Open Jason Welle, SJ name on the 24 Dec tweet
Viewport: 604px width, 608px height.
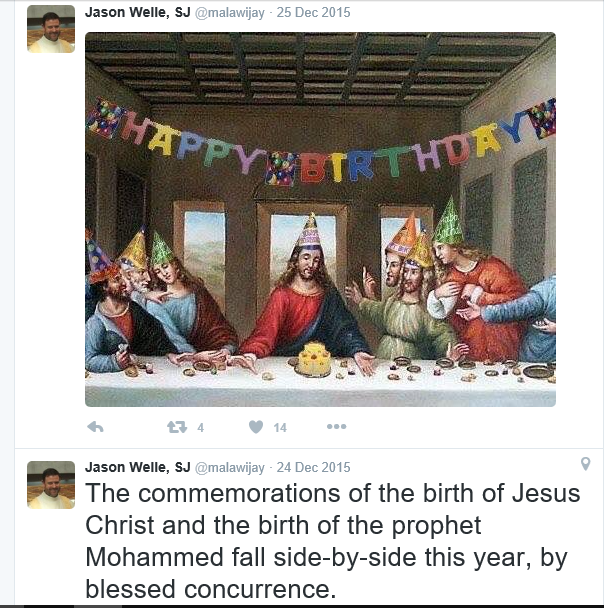coord(137,467)
